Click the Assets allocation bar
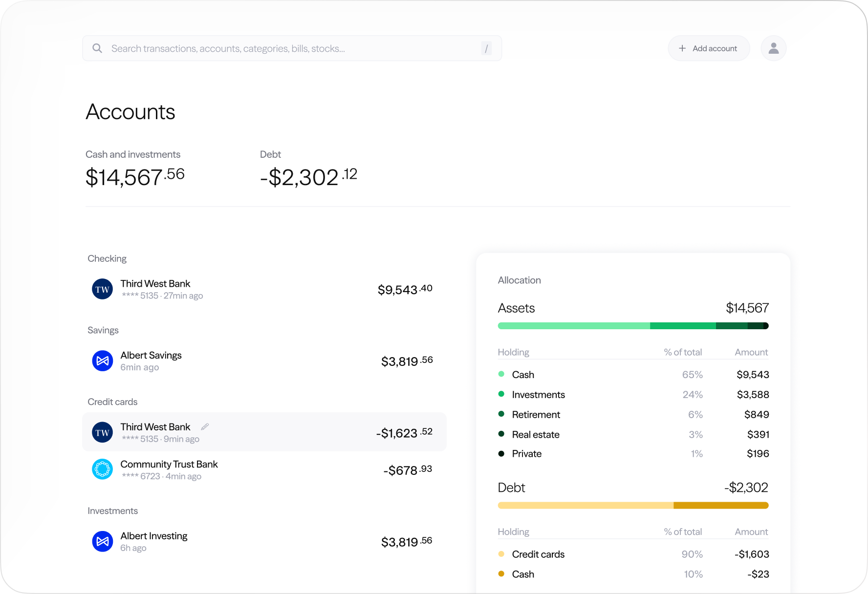The height and width of the screenshot is (594, 868). (x=633, y=326)
